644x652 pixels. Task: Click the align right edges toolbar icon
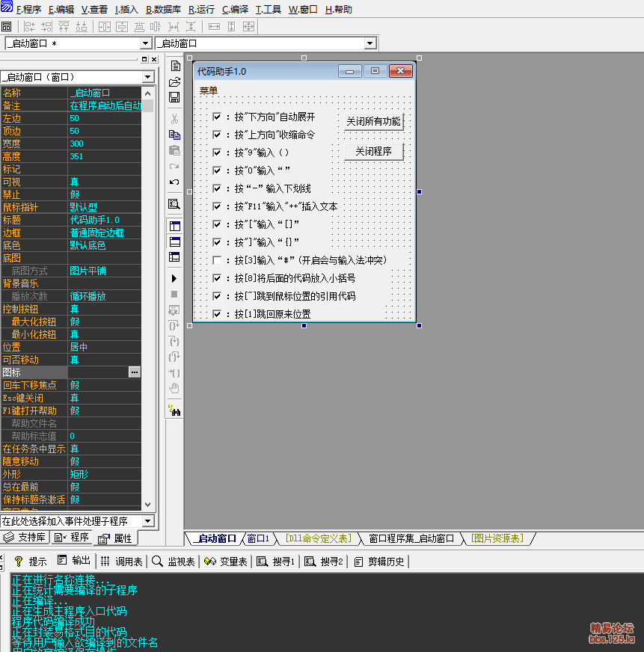point(46,27)
